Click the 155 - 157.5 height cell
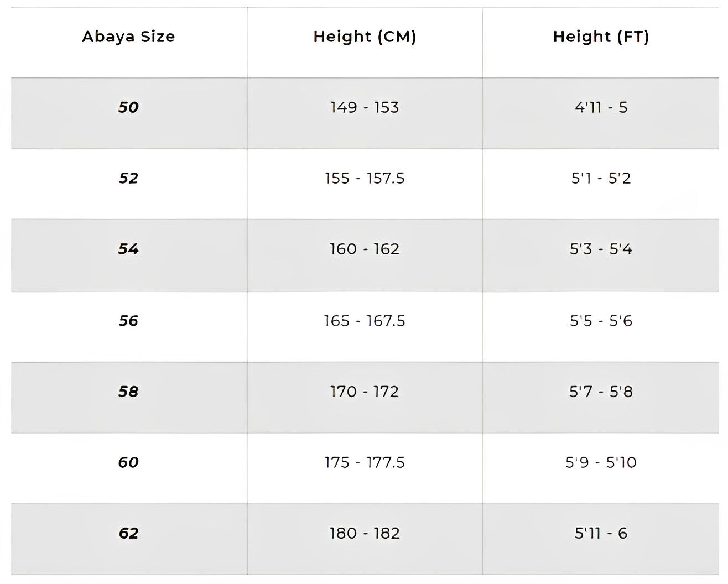This screenshot has height=584, width=728. click(365, 178)
